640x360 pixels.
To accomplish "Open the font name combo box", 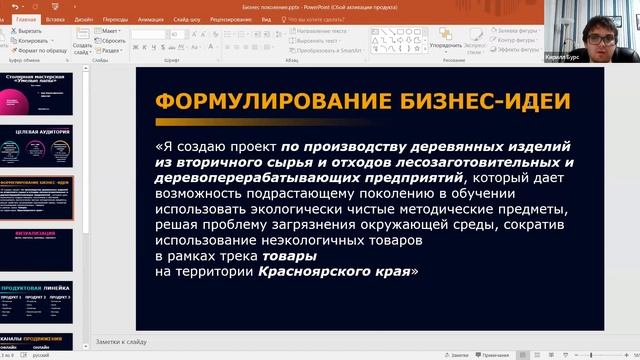I will click(x=150, y=35).
